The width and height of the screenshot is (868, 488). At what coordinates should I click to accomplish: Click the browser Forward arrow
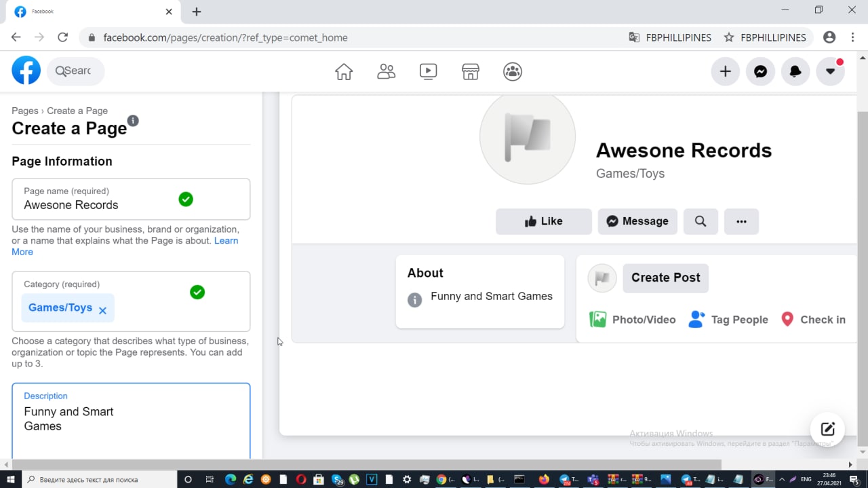pos(39,37)
